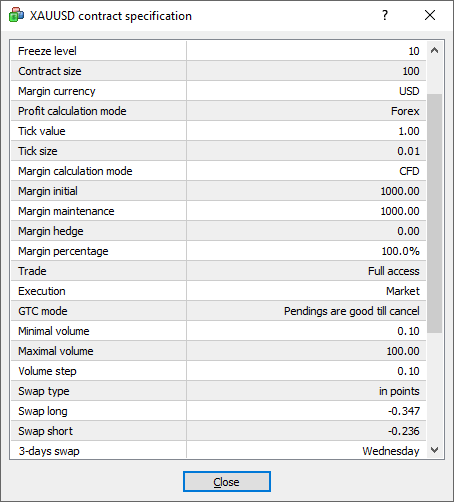Select the Margin currency row label
This screenshot has height=502, width=454.
pyautogui.click(x=57, y=91)
